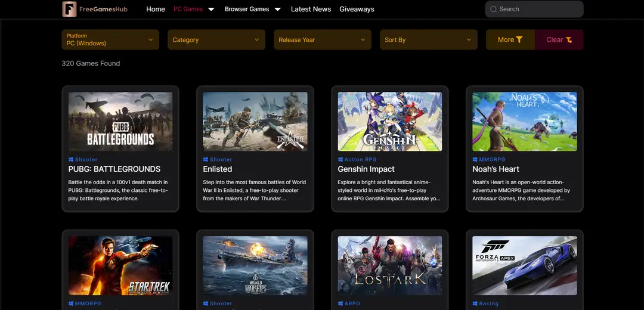Click the Clear filters button
The width and height of the screenshot is (644, 310).
click(x=559, y=39)
